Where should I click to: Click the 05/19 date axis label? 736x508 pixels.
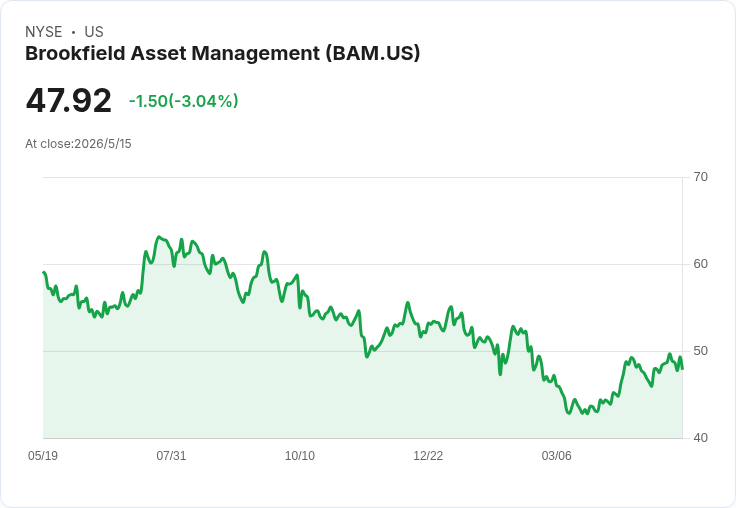43,456
